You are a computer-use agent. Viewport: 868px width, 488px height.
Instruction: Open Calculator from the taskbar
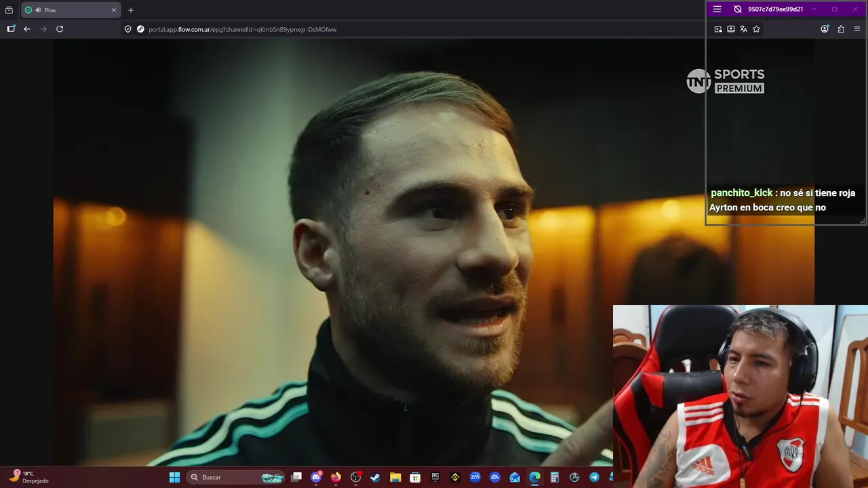(x=555, y=477)
